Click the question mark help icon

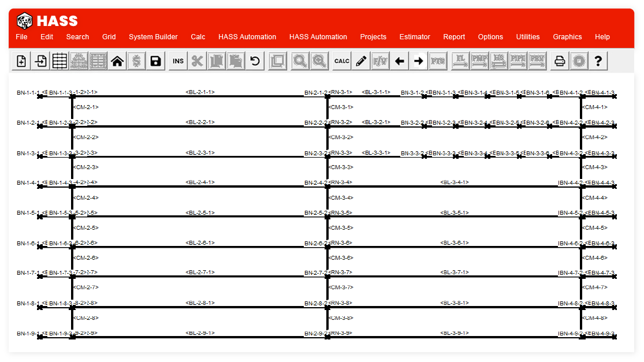pyautogui.click(x=598, y=61)
